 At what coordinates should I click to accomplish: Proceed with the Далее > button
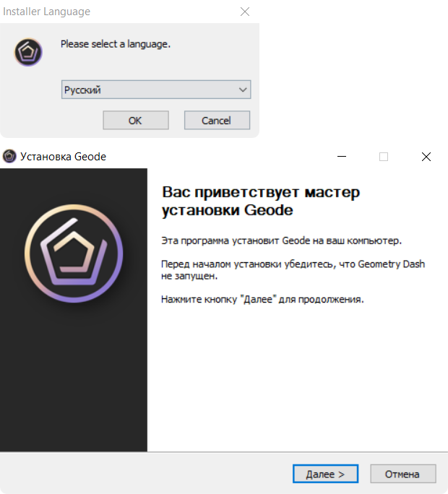tap(325, 474)
